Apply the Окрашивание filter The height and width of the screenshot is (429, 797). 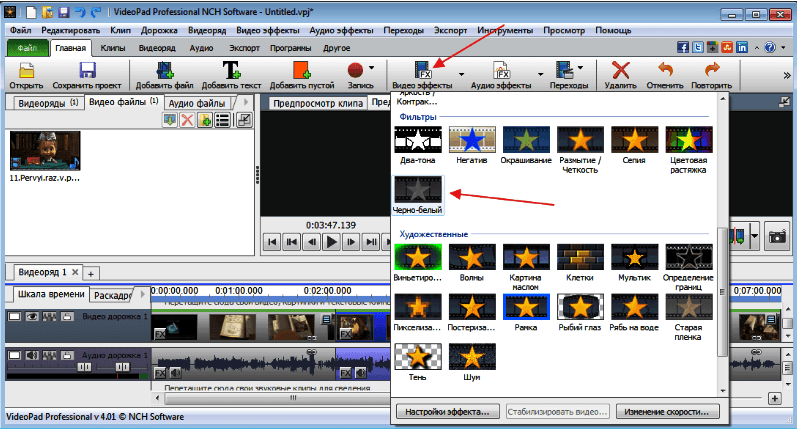526,145
